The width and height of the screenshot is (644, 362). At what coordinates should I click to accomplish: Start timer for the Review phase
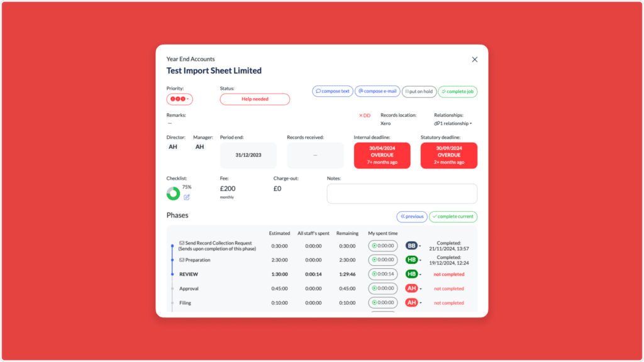[382, 274]
